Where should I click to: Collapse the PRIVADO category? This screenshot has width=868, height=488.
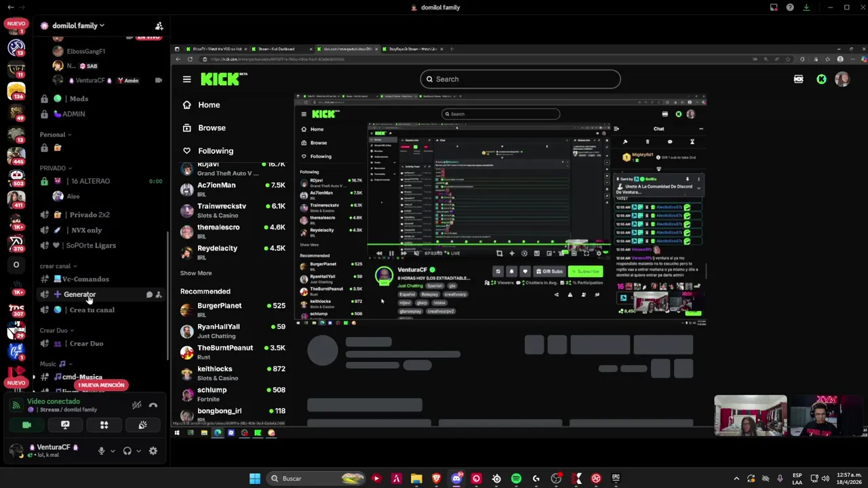[56, 168]
